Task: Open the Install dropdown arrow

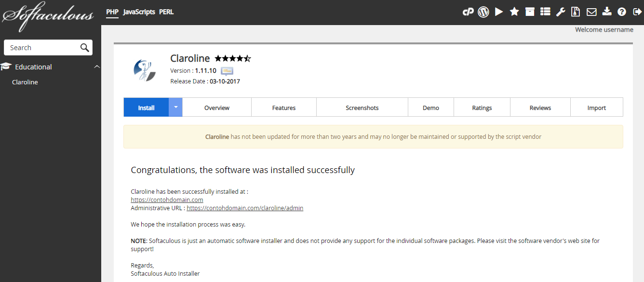Action: coord(175,107)
